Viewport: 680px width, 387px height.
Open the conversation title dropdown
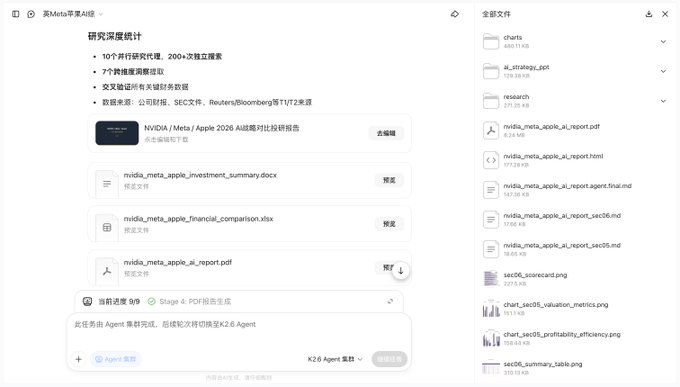(101, 14)
